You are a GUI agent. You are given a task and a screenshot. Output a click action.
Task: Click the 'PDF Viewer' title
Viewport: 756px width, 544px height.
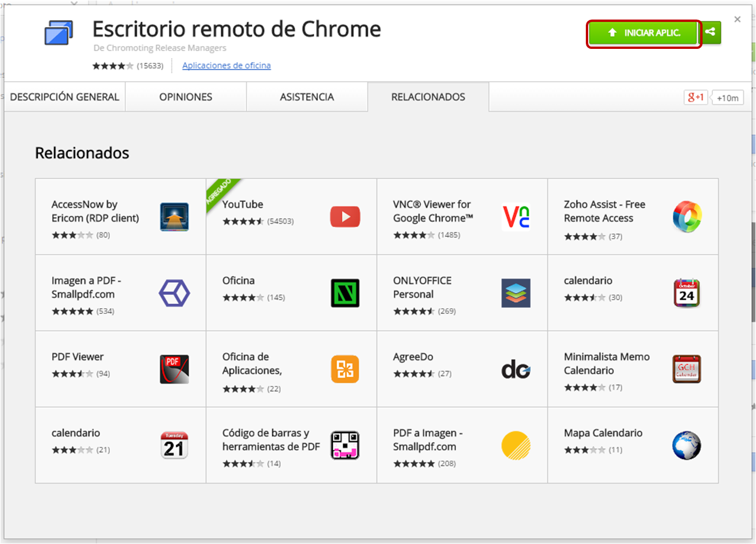[78, 357]
